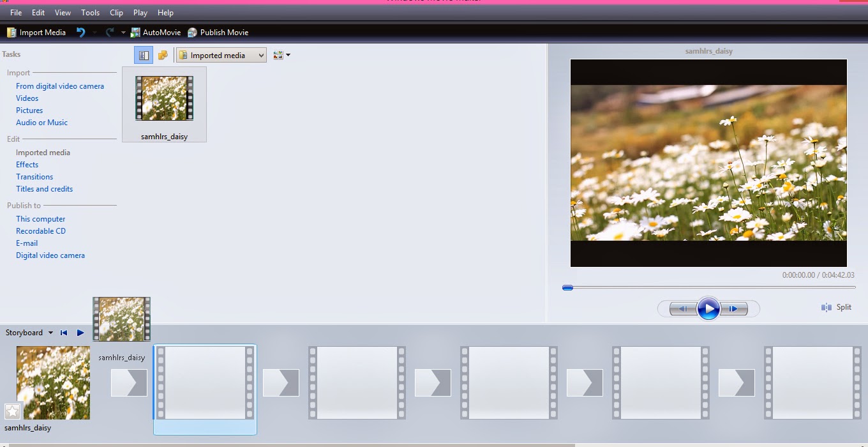Toggle the Tasks pane view button
The image size is (868, 447).
tap(143, 55)
